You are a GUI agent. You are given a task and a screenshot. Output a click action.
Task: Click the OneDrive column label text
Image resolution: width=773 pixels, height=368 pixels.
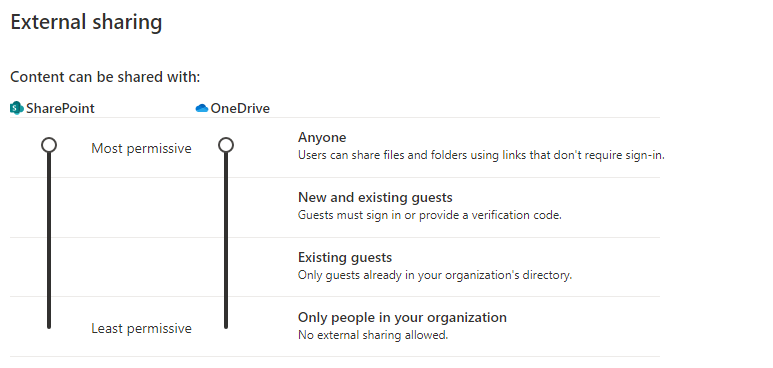point(240,109)
